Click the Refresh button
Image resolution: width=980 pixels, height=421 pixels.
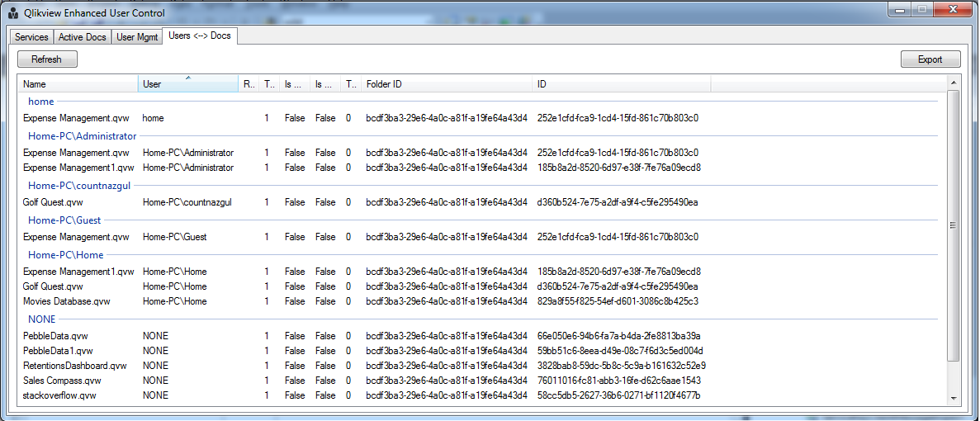pyautogui.click(x=47, y=59)
